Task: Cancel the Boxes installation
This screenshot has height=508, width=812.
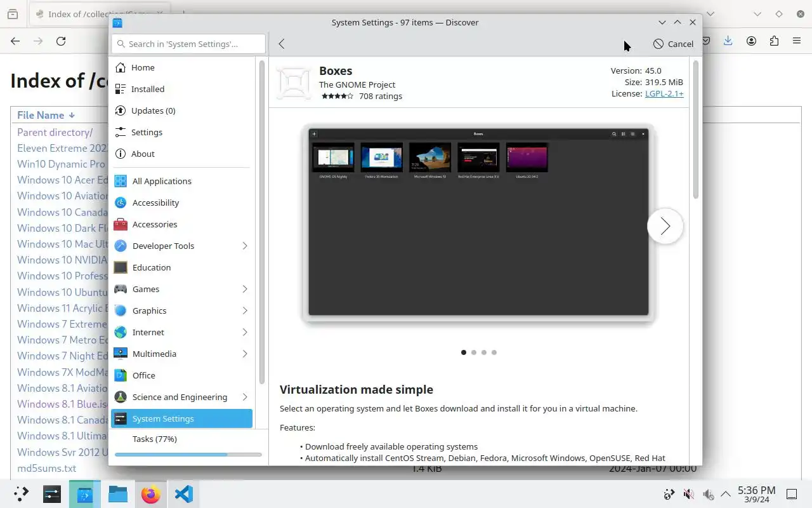Action: tap(673, 44)
